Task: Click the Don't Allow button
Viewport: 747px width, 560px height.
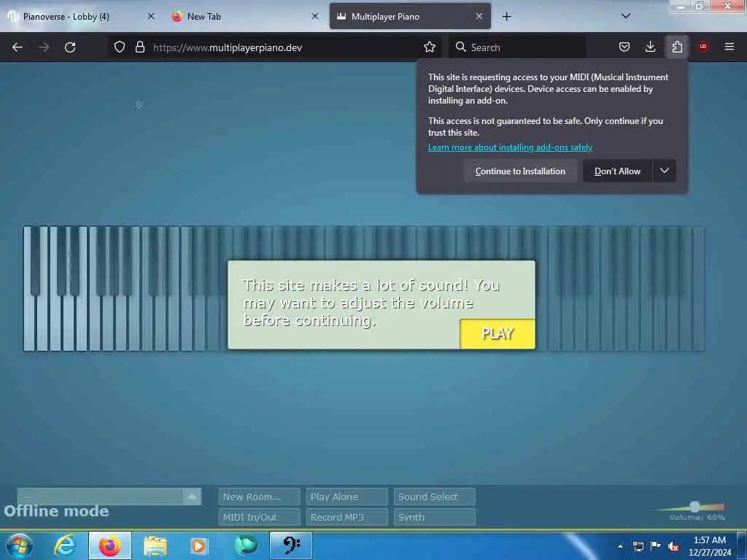Action: point(617,171)
